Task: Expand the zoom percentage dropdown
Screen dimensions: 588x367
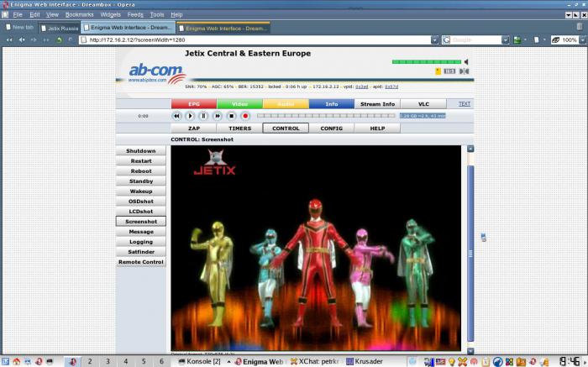Action: pos(582,39)
